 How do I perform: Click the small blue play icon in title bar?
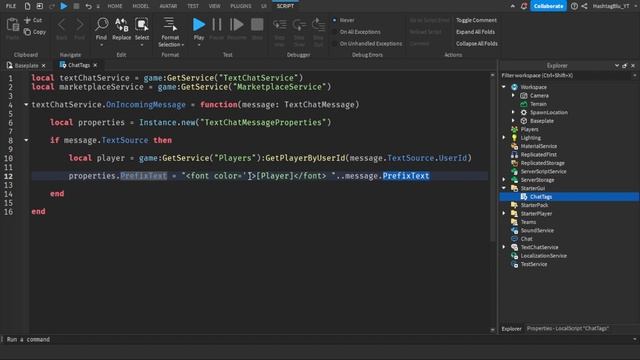64,6
